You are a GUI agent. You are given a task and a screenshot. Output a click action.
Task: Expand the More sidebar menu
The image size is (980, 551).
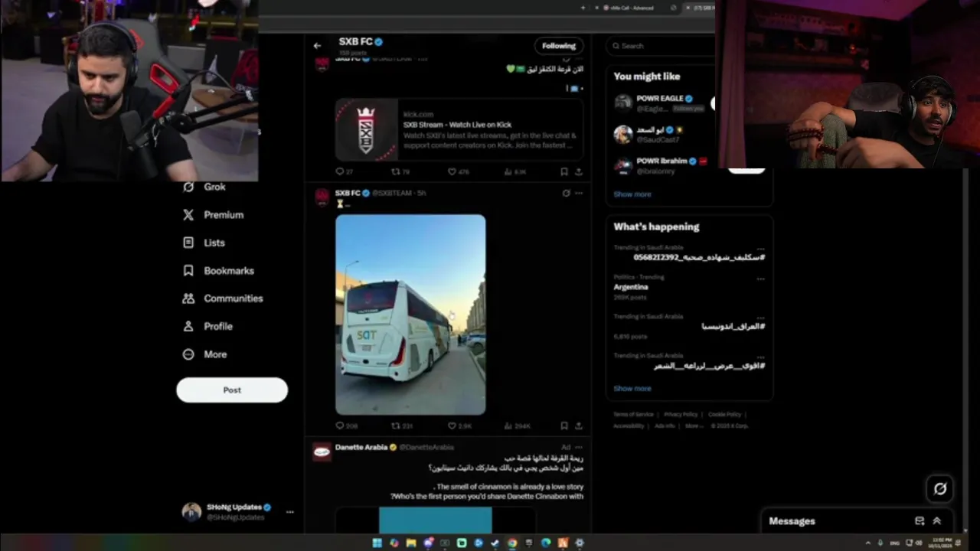click(x=205, y=354)
